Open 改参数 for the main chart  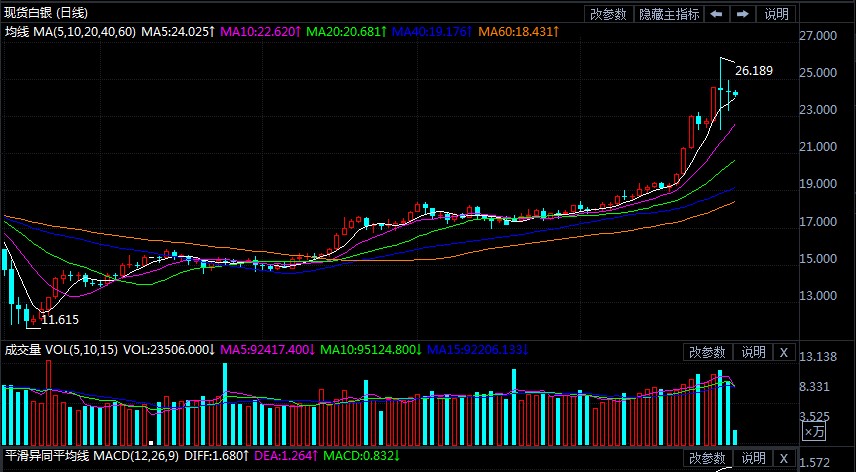(x=608, y=14)
